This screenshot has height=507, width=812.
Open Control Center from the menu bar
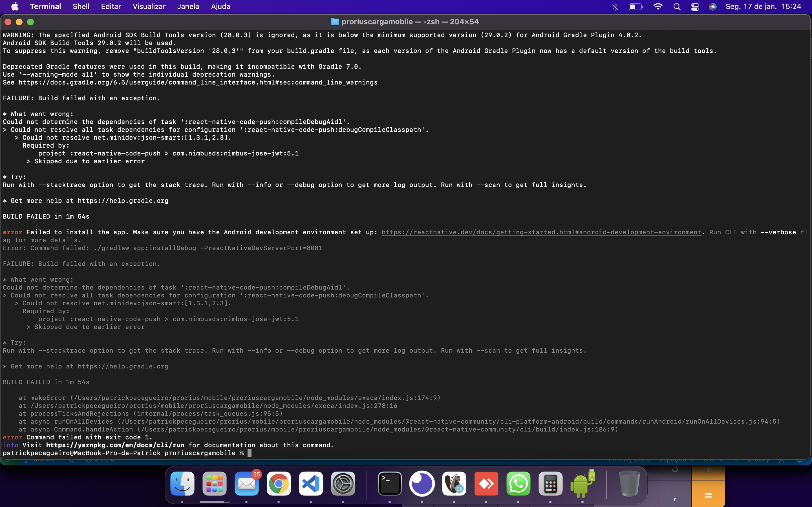point(695,6)
